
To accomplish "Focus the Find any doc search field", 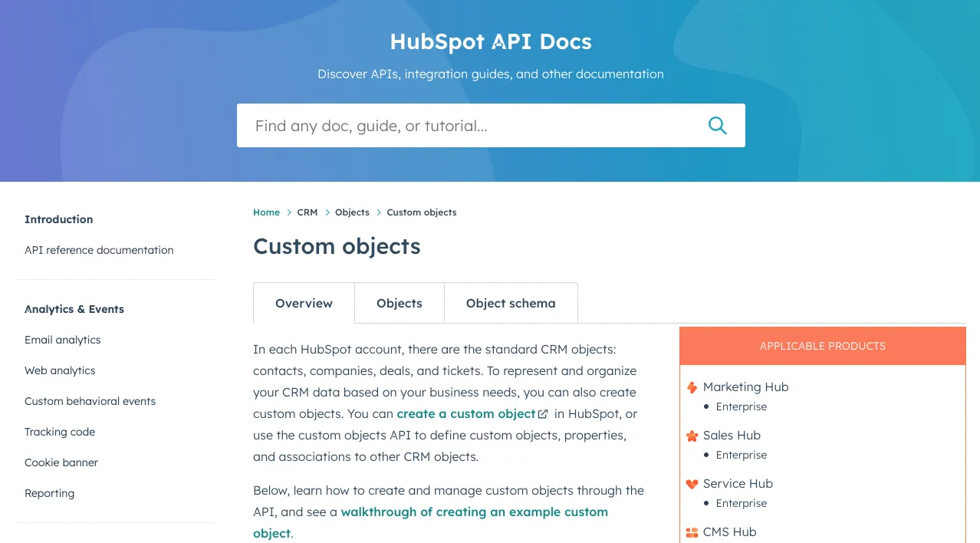I will (x=491, y=126).
